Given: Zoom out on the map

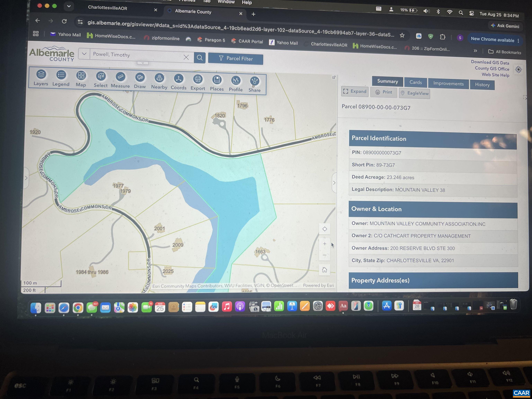Looking at the screenshot, I should click(325, 255).
